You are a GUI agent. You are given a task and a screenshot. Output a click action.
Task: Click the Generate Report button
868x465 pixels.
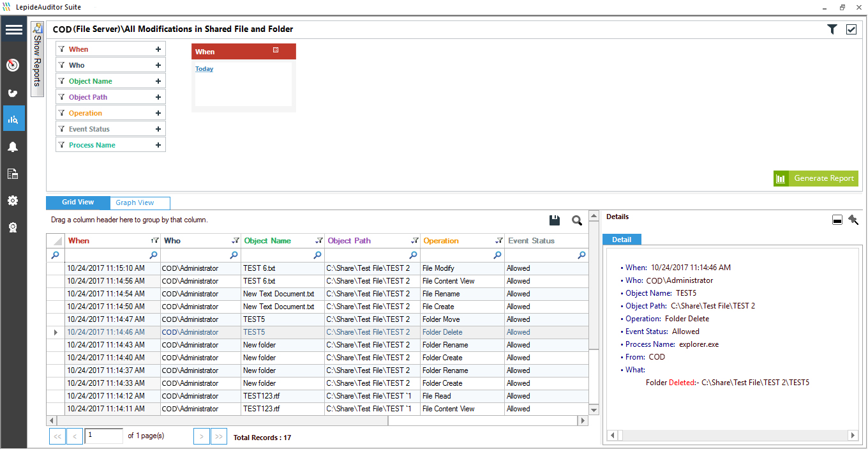(816, 179)
